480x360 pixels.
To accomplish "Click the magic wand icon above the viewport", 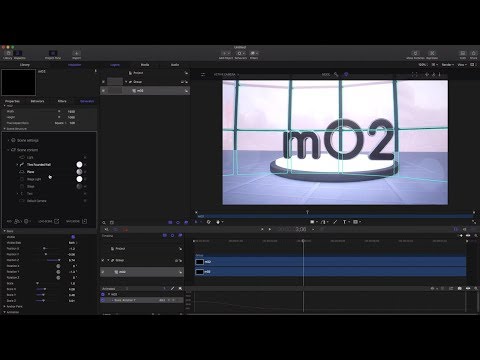I will coord(336,74).
